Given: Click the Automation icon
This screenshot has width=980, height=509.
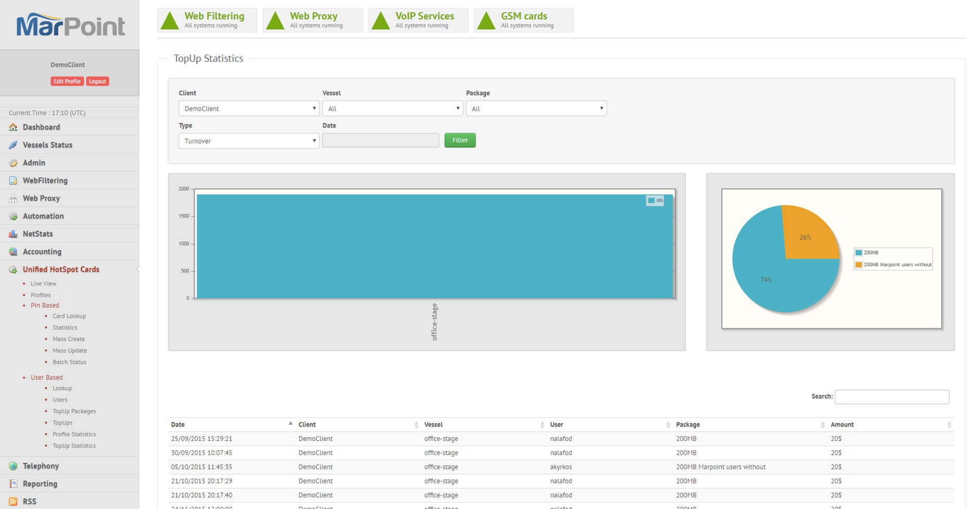Looking at the screenshot, I should tap(13, 216).
